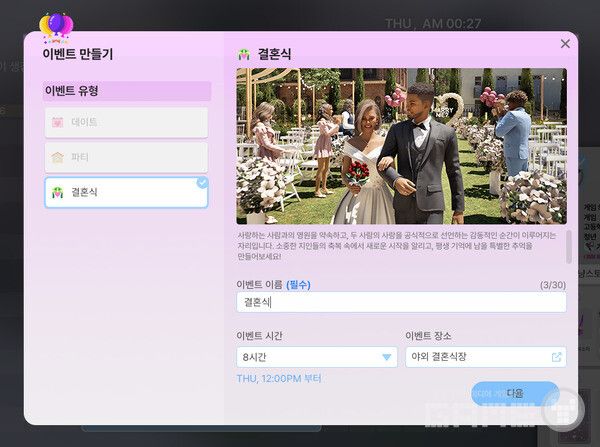
Task: Click the 다음 button
Action: coord(515,393)
